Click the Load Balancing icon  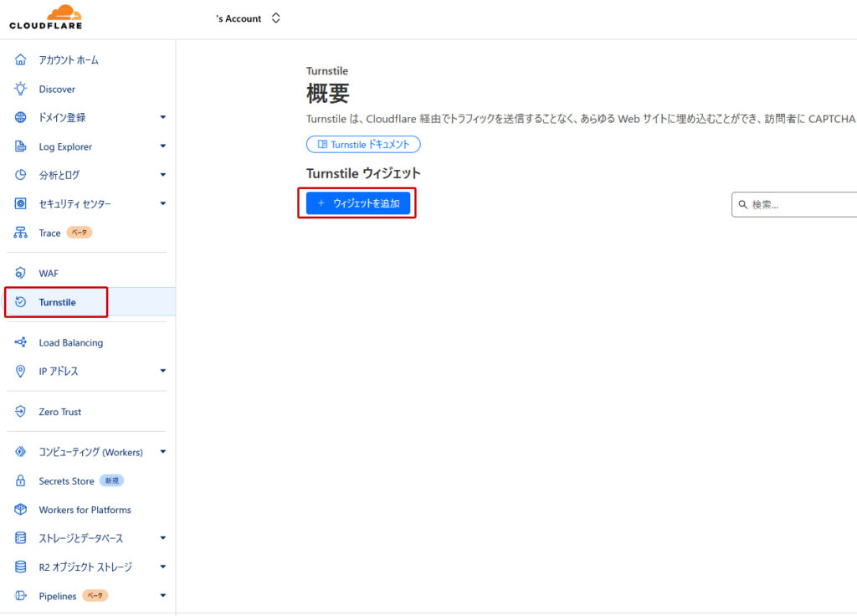click(21, 342)
